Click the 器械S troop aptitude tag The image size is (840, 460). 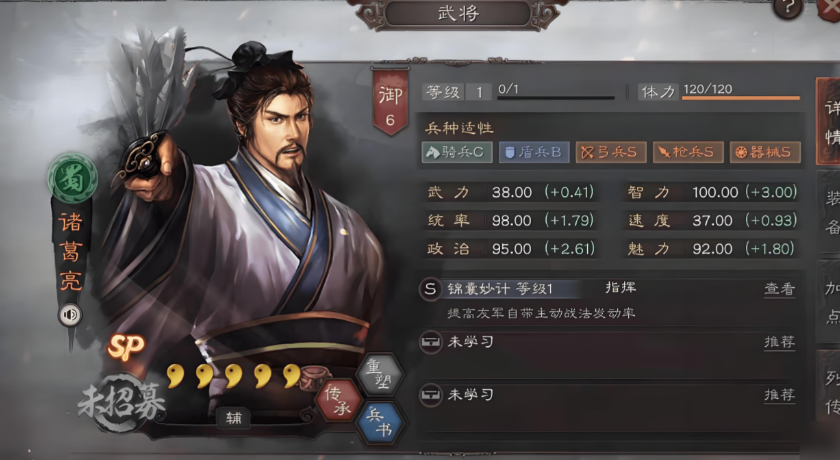(x=766, y=153)
